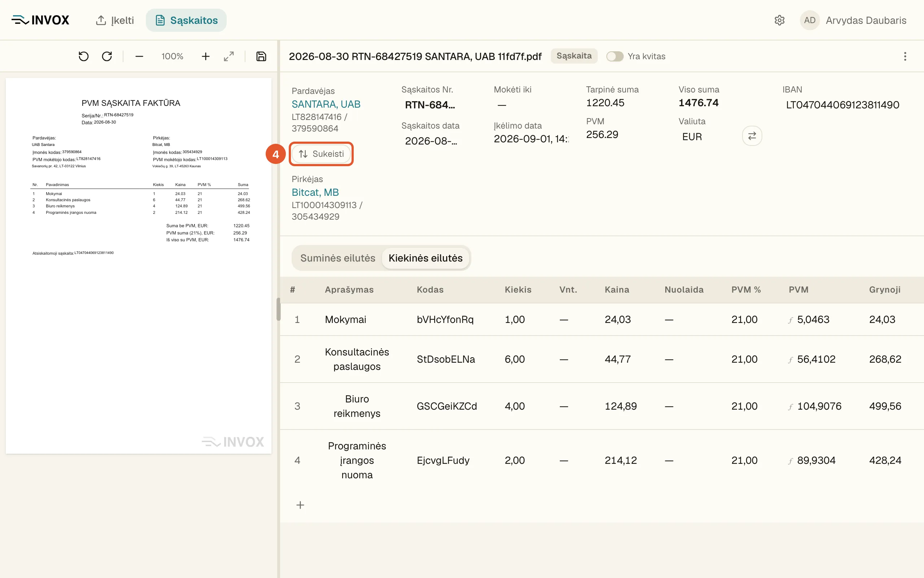Viewport: 924px width, 578px height.
Task: Click formula icon beside PVM 89,9304
Action: 791,461
